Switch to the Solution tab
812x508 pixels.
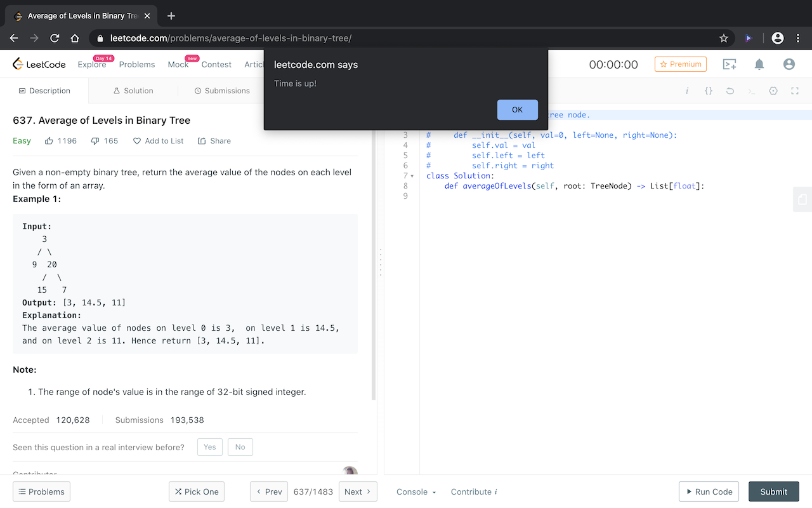(x=133, y=91)
